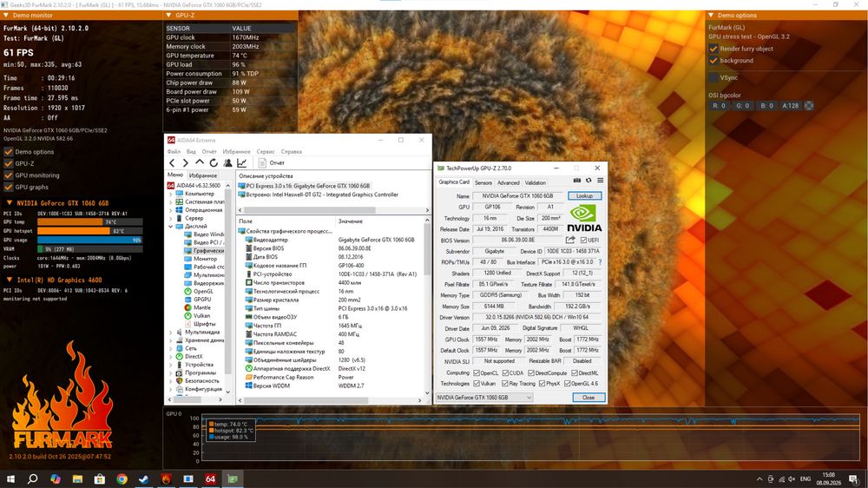
Task: Toggle GPU monitoring checkbox
Action: click(9, 175)
